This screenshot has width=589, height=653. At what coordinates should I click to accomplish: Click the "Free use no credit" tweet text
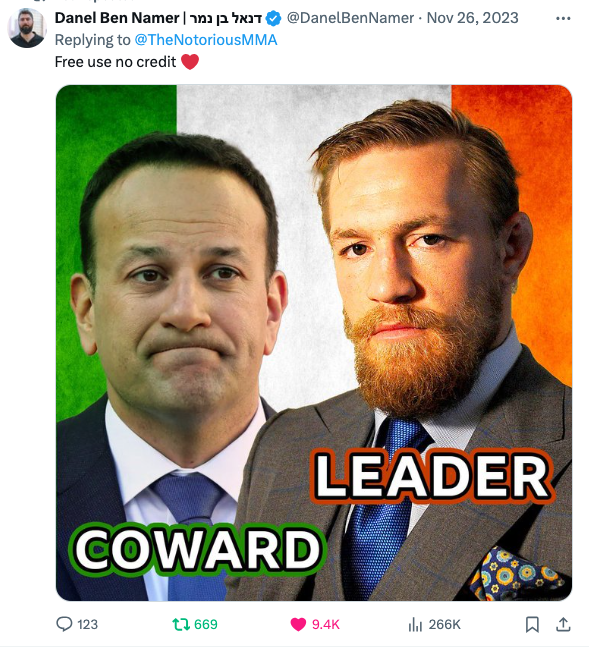coord(115,62)
